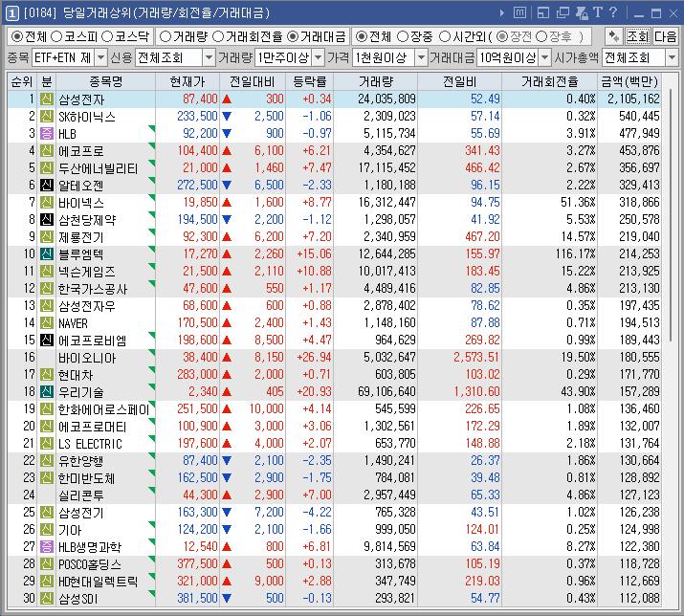Sort by the 등락률 column header

309,81
